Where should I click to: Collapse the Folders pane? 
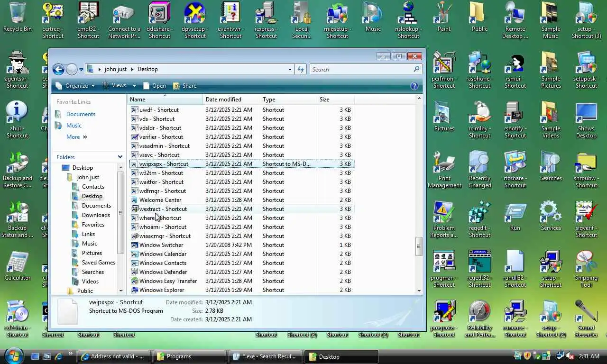point(120,157)
